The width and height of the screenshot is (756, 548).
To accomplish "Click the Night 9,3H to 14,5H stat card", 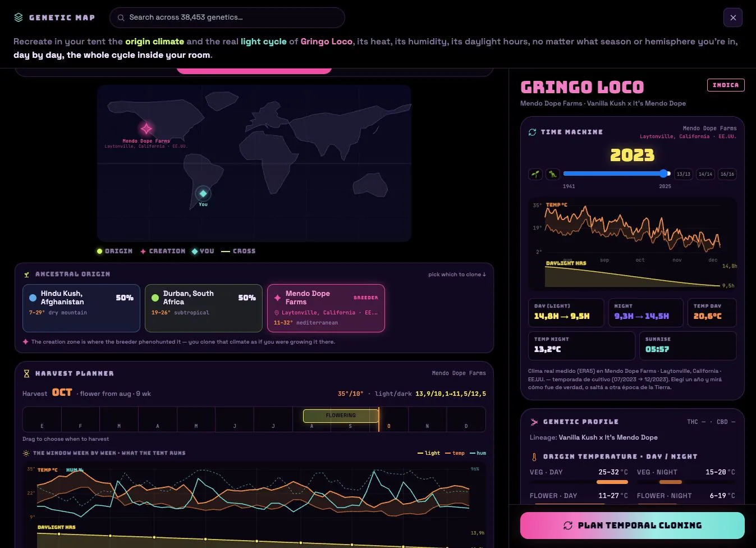I will coord(646,313).
